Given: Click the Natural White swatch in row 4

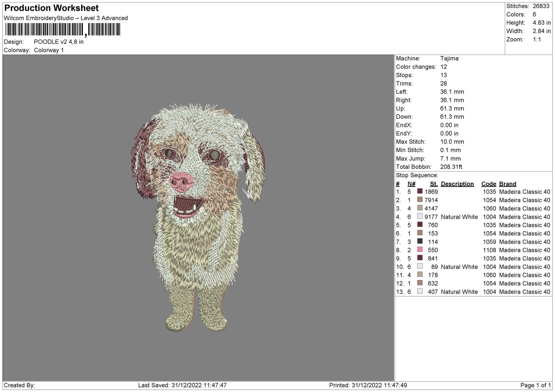Looking at the screenshot, I should click(x=420, y=216).
